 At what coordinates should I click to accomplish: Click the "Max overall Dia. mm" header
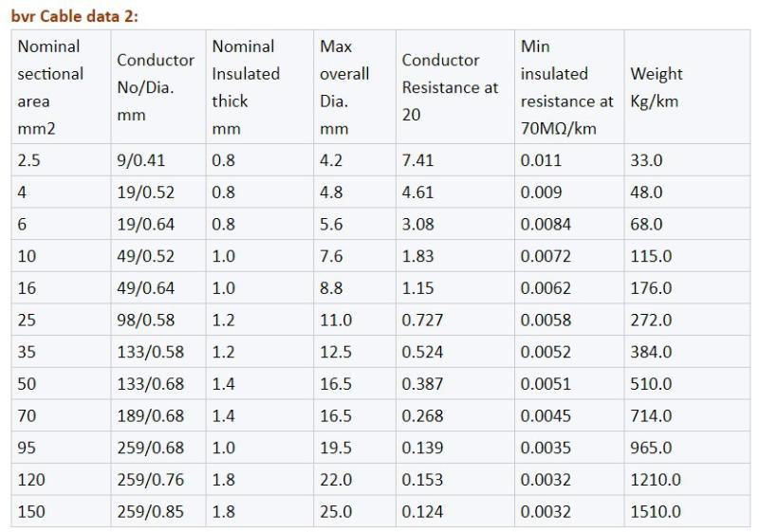point(344,87)
